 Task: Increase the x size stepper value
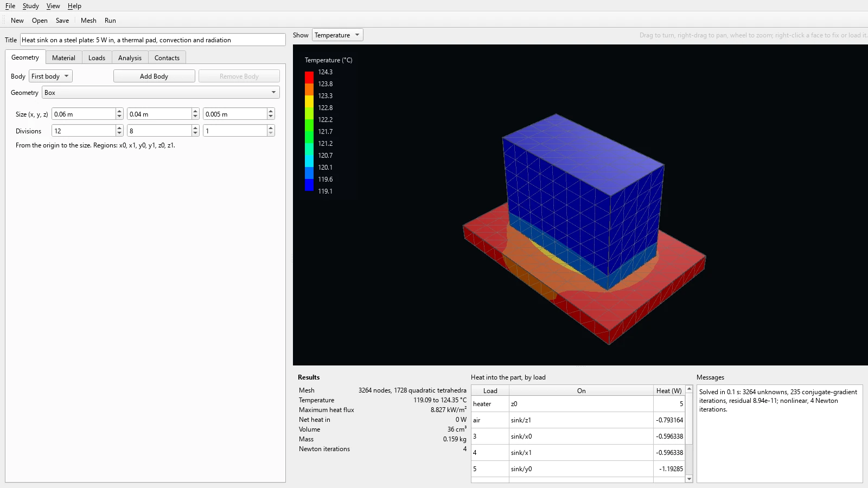(119, 111)
